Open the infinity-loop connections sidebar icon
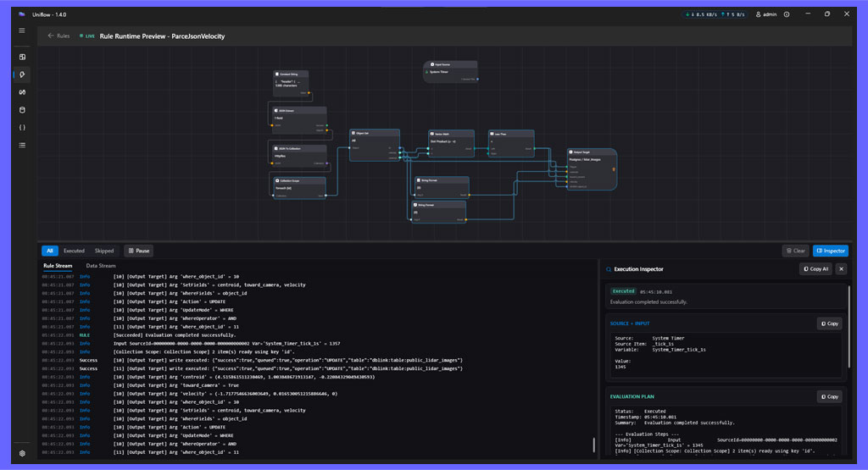This screenshot has height=470, width=868. 22,92
